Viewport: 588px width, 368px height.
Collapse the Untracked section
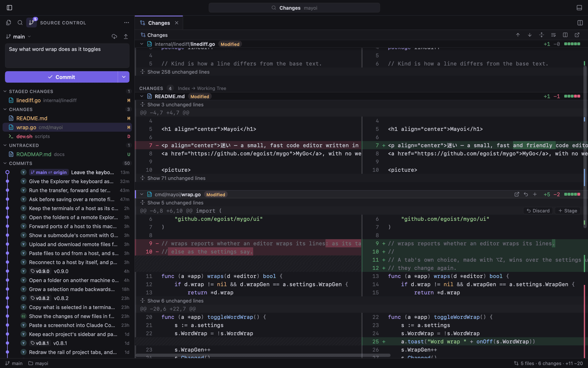tap(5, 145)
